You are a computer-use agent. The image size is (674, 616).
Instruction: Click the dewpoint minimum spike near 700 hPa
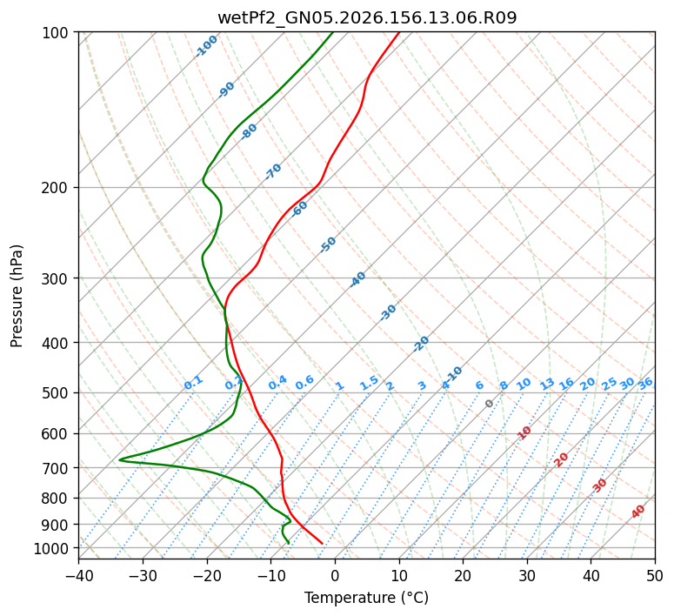click(120, 459)
